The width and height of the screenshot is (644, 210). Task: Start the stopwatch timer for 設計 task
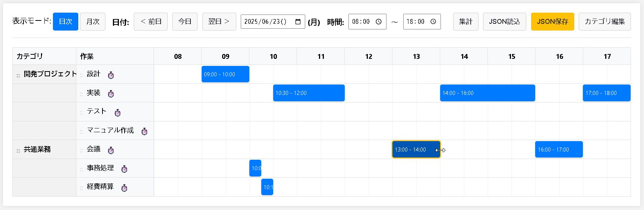click(x=111, y=75)
